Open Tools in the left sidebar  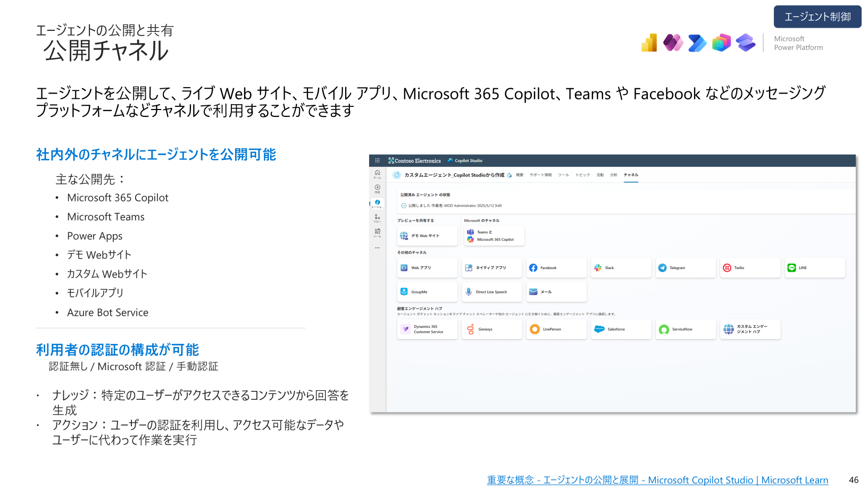pos(377,232)
